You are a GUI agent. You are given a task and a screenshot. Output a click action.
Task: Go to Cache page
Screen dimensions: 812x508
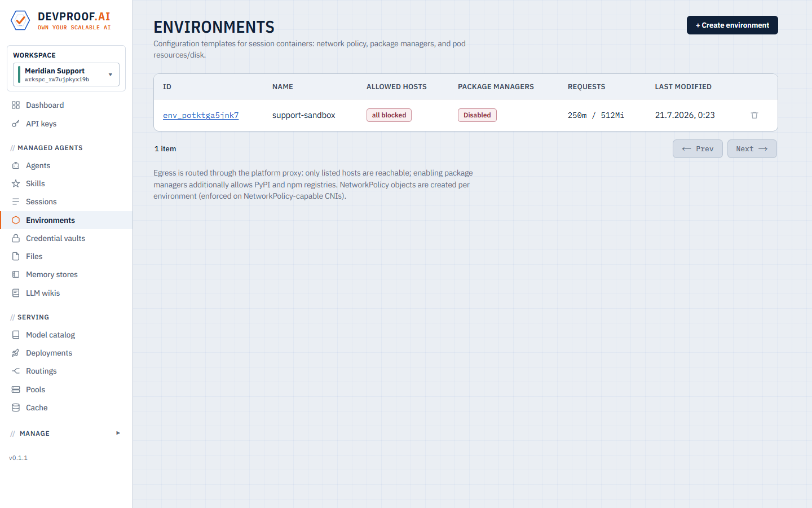[x=66, y=408]
